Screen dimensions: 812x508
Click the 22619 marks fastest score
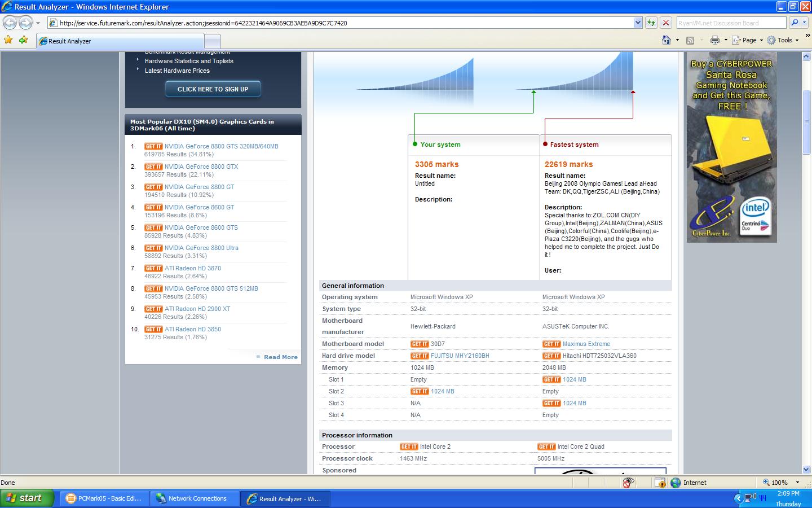click(568, 164)
